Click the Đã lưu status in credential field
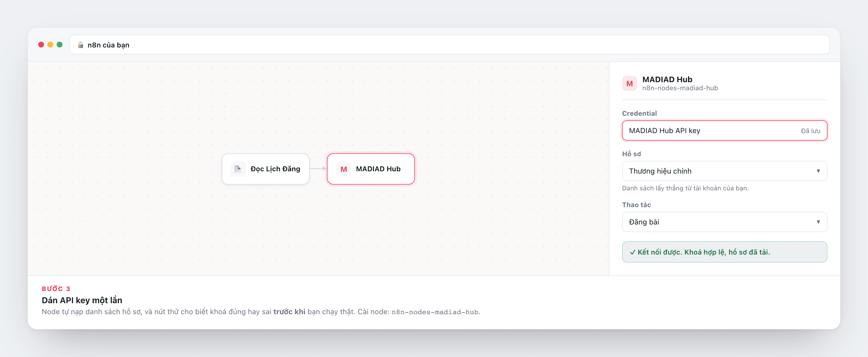The image size is (868, 357). click(810, 131)
